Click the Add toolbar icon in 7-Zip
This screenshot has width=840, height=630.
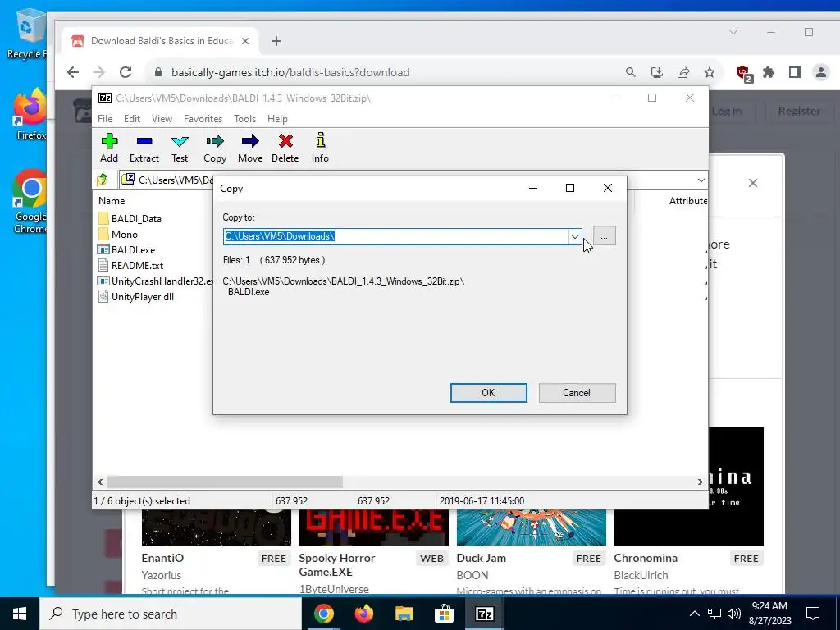click(109, 148)
